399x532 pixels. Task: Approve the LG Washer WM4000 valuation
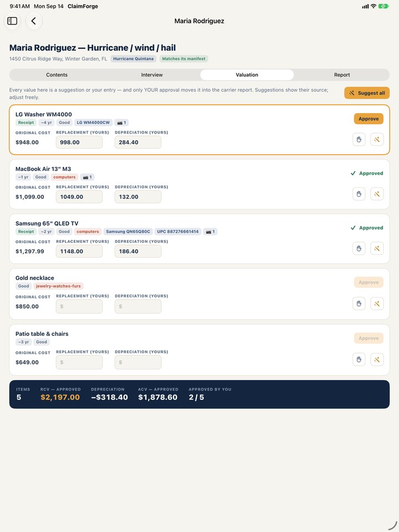coord(369,119)
